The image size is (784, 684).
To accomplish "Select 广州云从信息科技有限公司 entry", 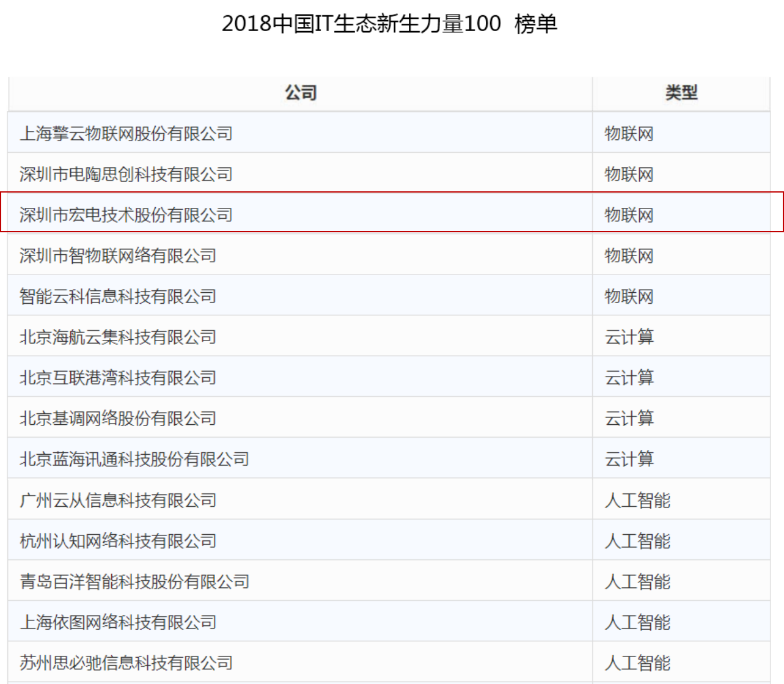I will click(x=118, y=501).
